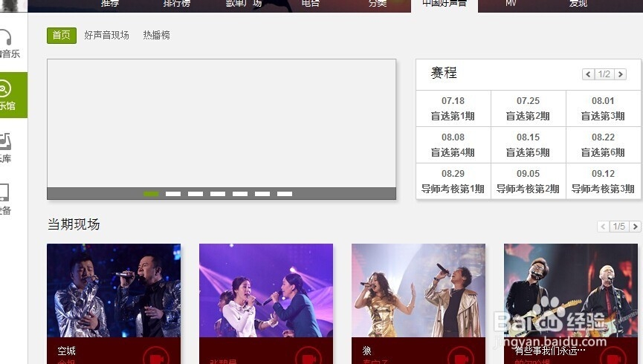The height and width of the screenshot is (364, 643).
Task: Click the 空城 song title
Action: pyautogui.click(x=66, y=351)
